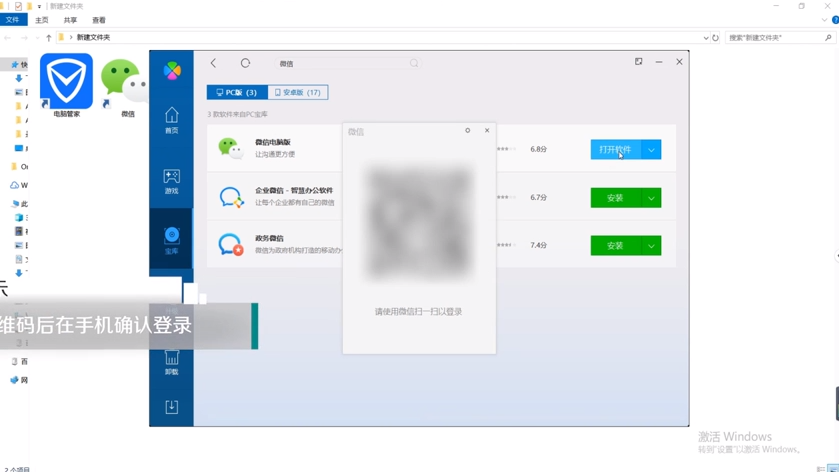Click 打开软件 for 微信电脑版
The height and width of the screenshot is (472, 839).
[615, 149]
